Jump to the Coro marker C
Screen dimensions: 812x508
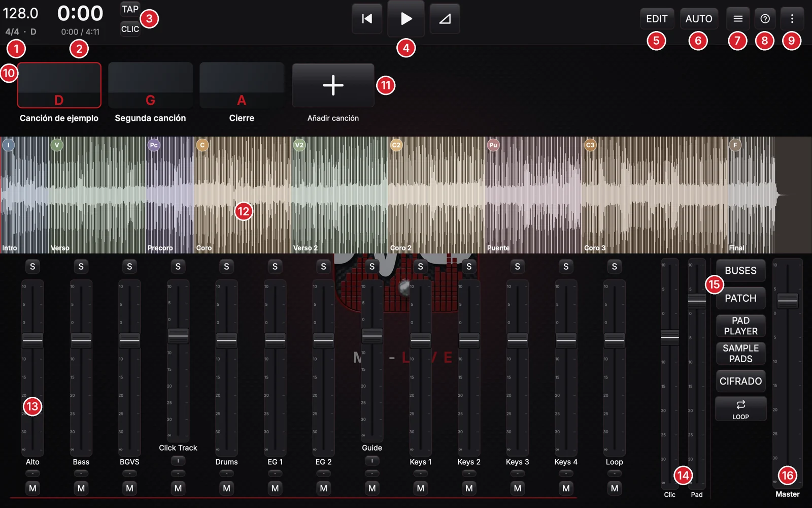coord(202,145)
